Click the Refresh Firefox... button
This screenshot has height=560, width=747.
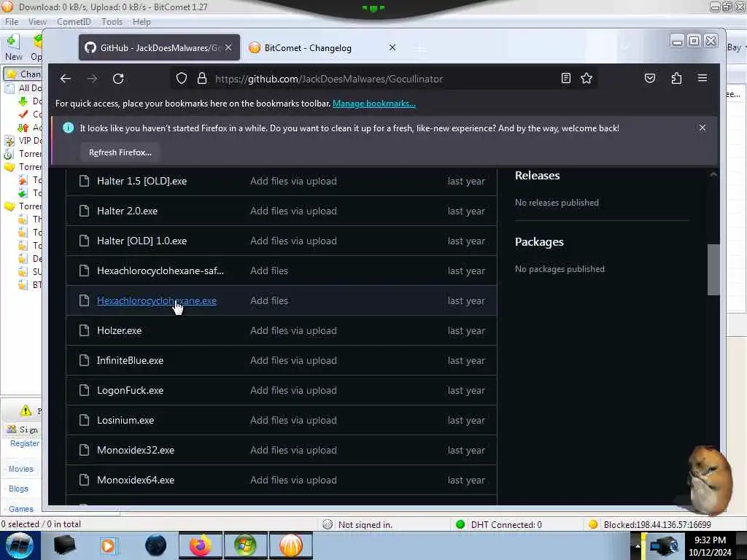[x=120, y=152]
